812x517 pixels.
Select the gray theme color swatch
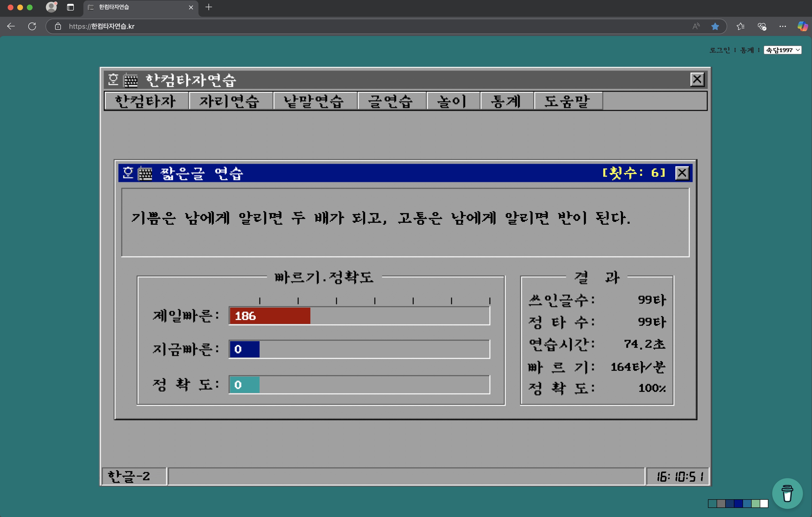pos(721,504)
